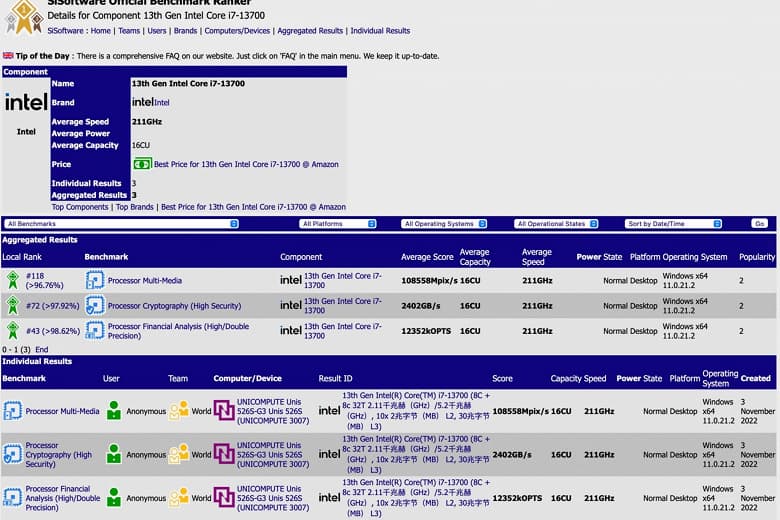
Task: Click the Intel brand text link
Action: pos(162,103)
